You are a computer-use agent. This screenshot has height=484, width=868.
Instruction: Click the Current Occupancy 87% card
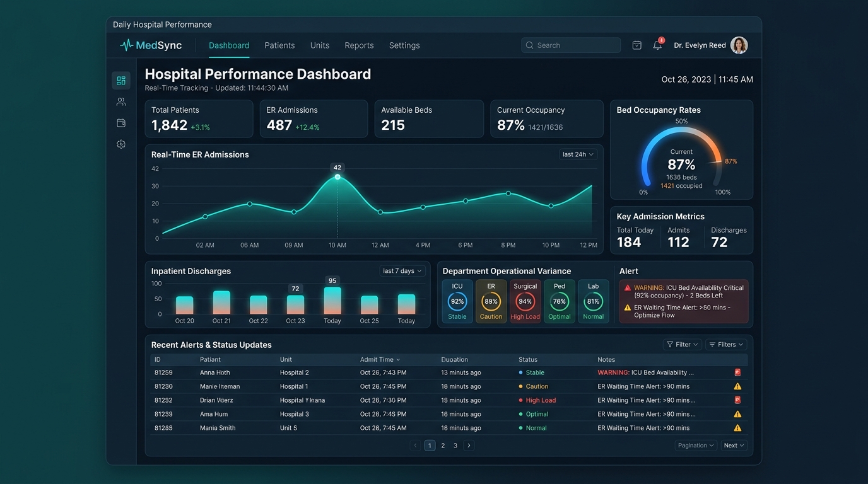click(x=547, y=118)
